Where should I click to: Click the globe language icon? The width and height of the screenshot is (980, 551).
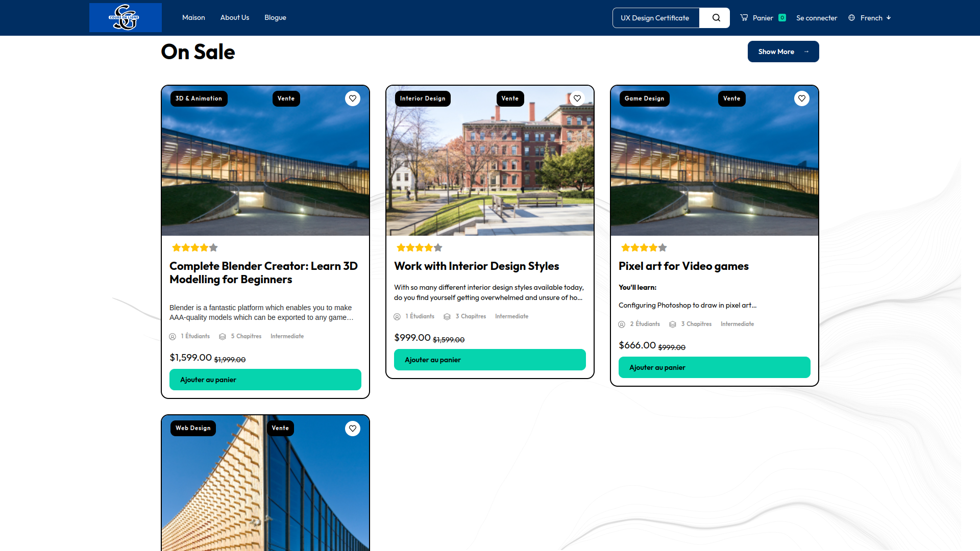851,18
